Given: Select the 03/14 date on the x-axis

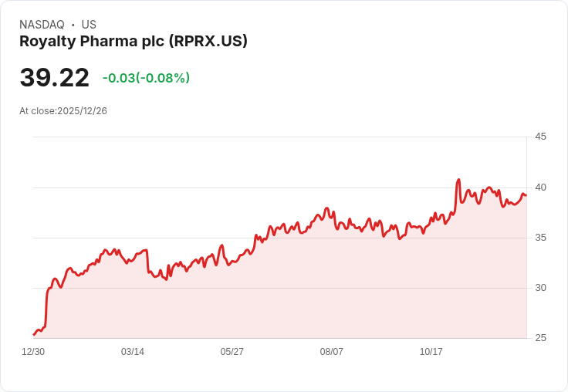Looking at the screenshot, I should [x=133, y=352].
